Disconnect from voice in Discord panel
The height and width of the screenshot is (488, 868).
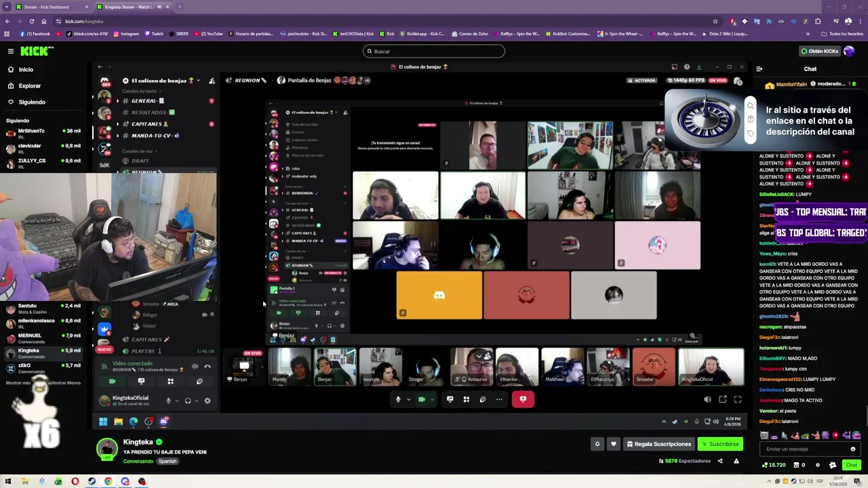pyautogui.click(x=208, y=367)
